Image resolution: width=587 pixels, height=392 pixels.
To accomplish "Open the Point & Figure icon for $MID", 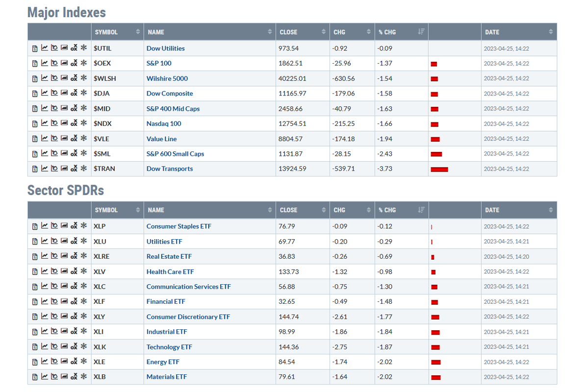I will [74, 108].
